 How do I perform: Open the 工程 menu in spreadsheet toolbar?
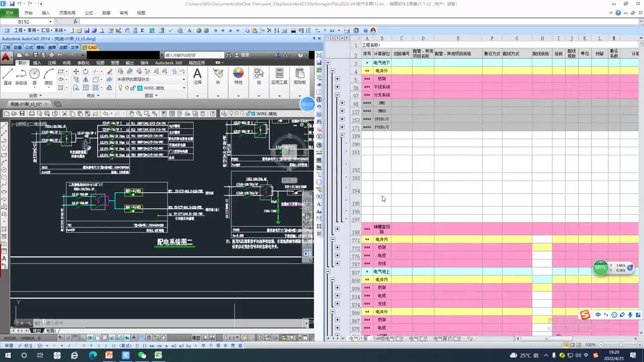coord(20,30)
